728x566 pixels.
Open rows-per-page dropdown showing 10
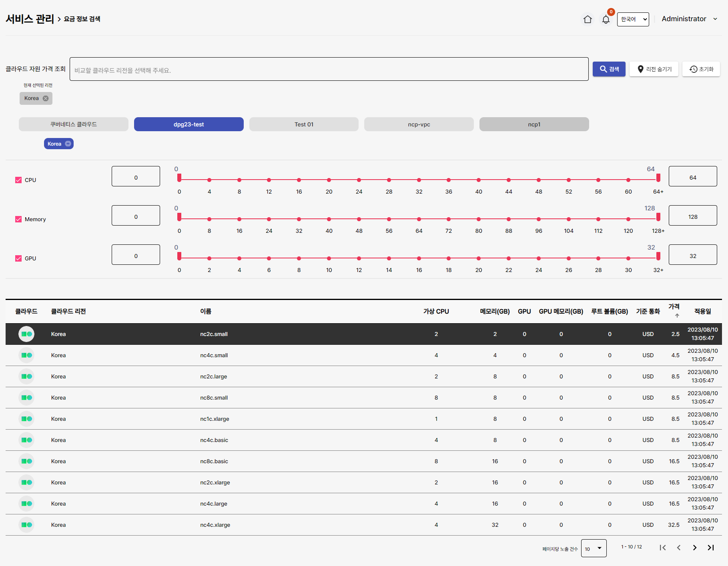pos(593,548)
